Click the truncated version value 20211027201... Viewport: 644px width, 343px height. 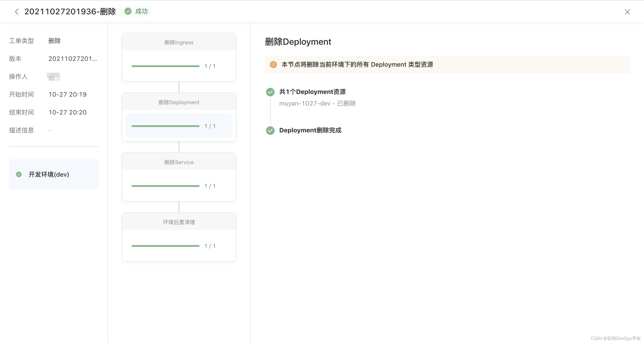(73, 59)
